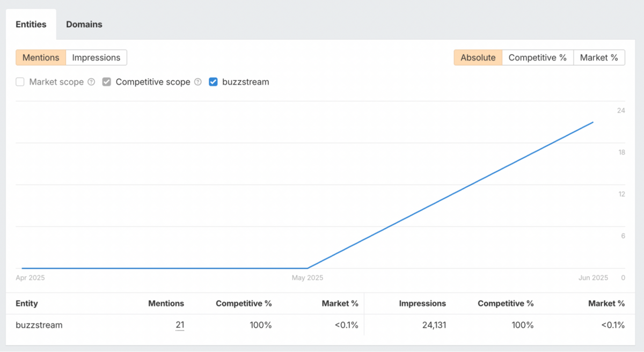Screen dimensions: 644x352
Task: Switch to the Domains tab
Action: pos(84,24)
